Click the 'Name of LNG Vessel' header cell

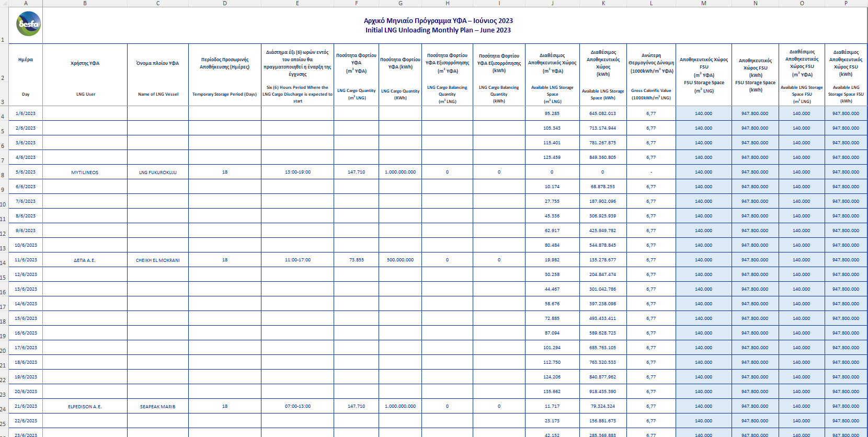coord(158,94)
